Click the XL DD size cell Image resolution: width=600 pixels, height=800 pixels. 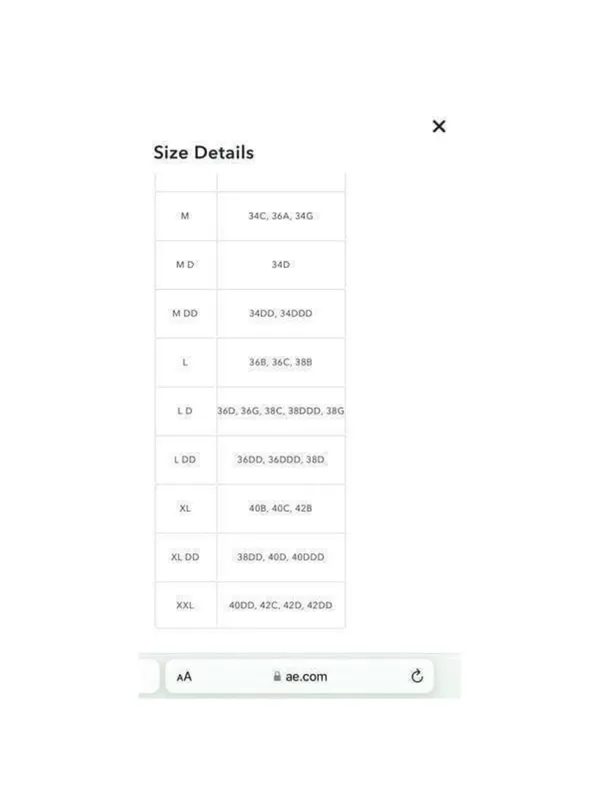[x=185, y=557]
